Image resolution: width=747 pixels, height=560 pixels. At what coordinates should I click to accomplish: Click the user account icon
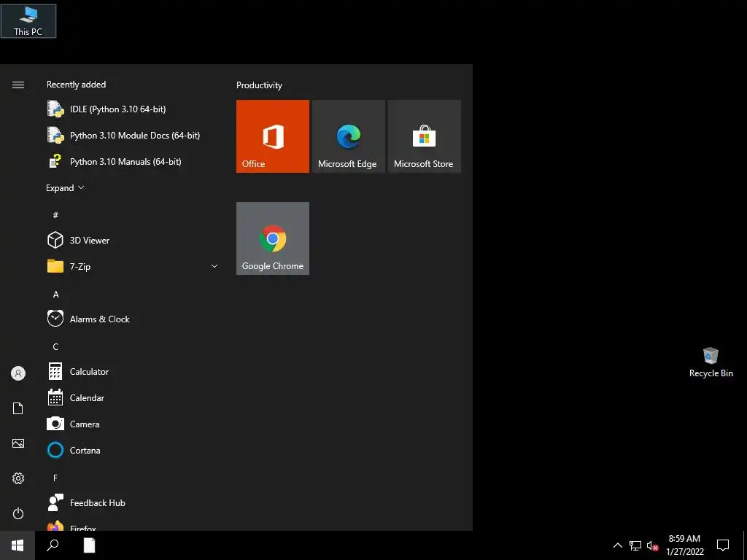(18, 373)
